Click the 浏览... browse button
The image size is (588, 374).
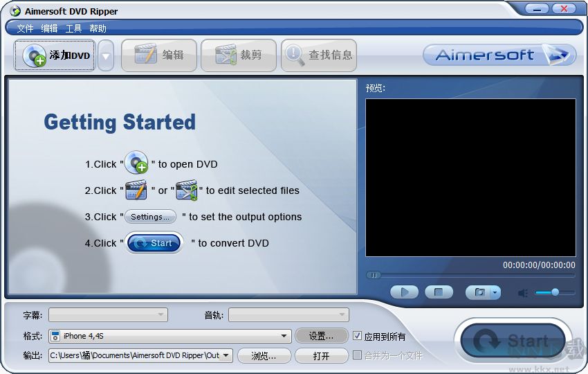click(264, 355)
